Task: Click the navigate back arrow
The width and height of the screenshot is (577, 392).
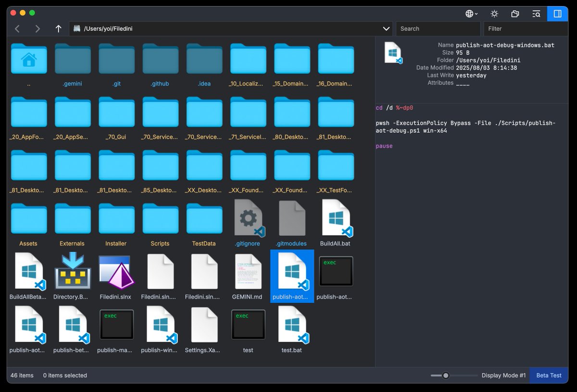Action: [x=17, y=28]
